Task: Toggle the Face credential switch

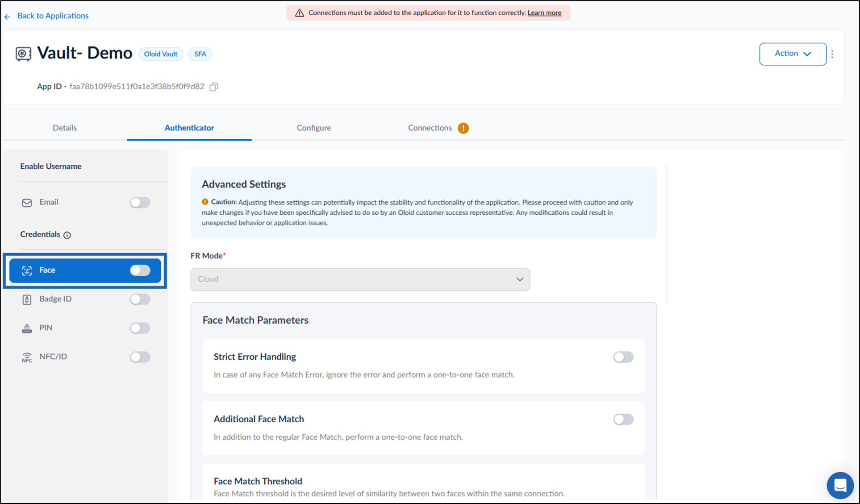Action: [140, 270]
